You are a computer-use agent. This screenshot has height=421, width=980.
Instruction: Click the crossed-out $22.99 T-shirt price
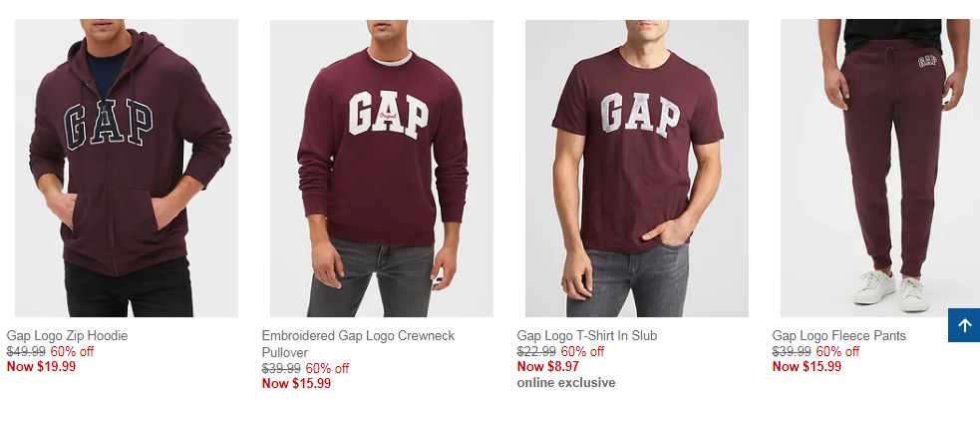tap(536, 351)
